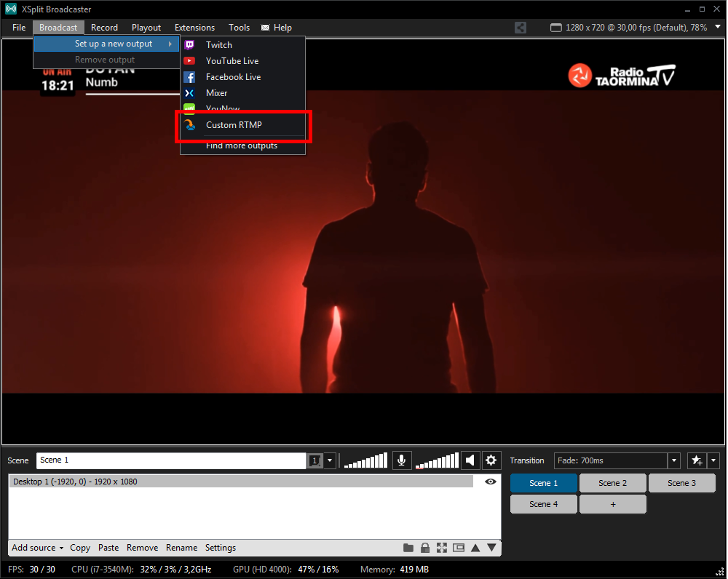Click Paste in source toolbar
This screenshot has height=579, width=728.
coord(108,548)
